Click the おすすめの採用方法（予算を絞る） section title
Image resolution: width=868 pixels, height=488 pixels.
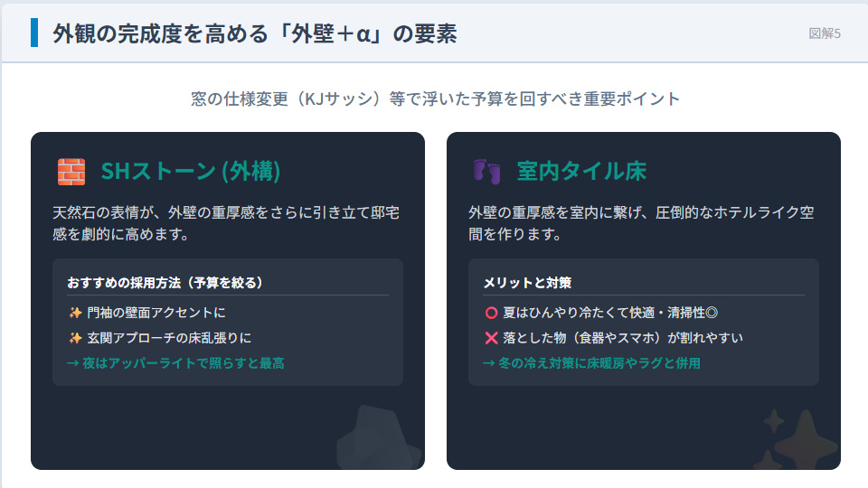pyautogui.click(x=165, y=283)
